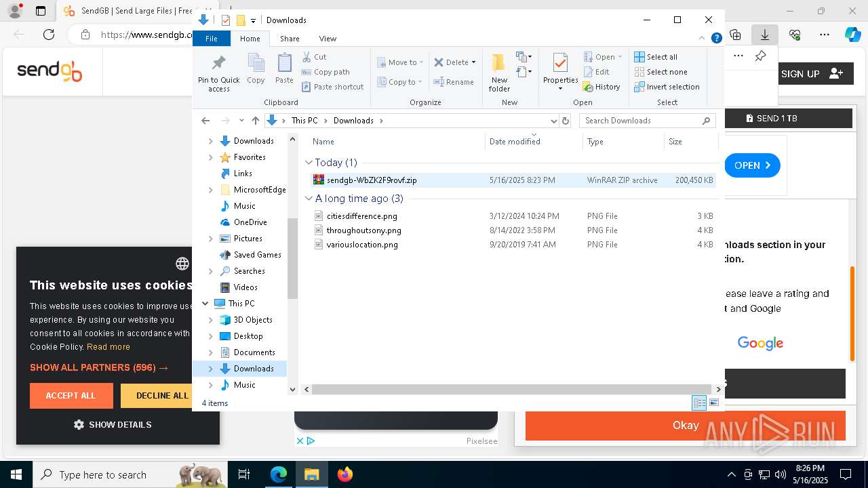Select sendgb-WbZK2F9rovf.zip file

(513, 180)
